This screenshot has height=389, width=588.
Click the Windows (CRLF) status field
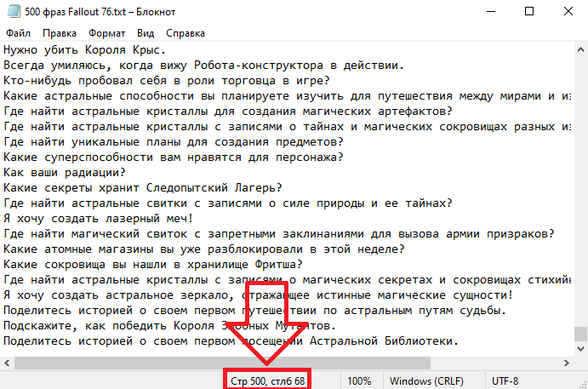pyautogui.click(x=426, y=381)
